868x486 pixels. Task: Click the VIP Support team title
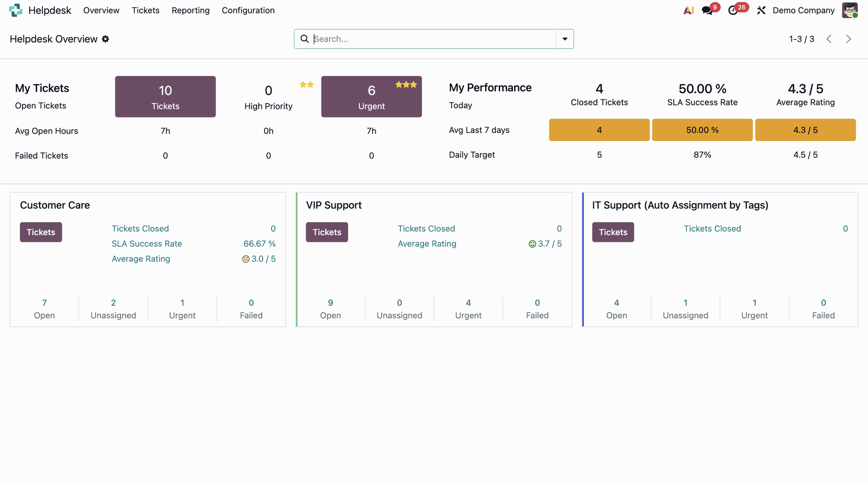coord(334,205)
